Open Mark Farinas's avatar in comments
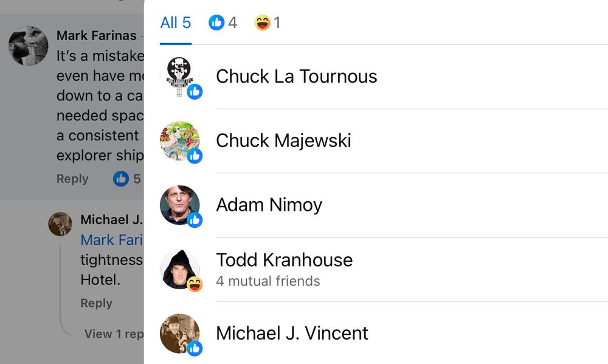The width and height of the screenshot is (608, 364). click(x=29, y=46)
